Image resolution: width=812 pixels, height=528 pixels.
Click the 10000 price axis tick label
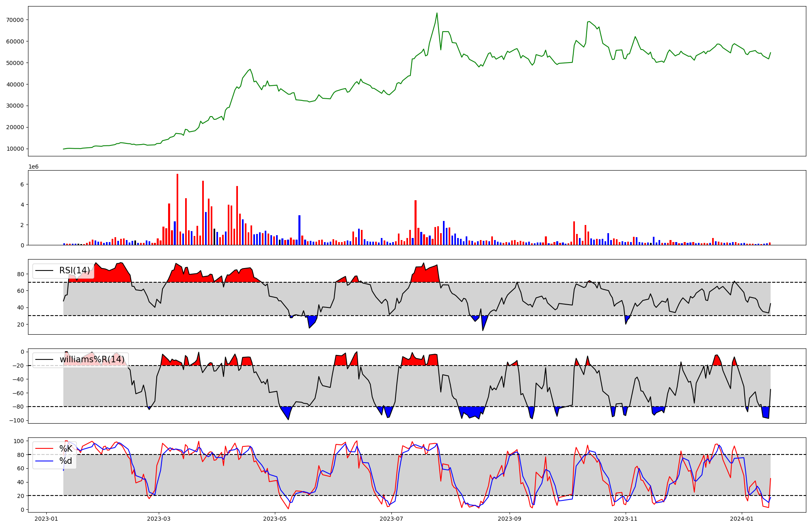15,149
